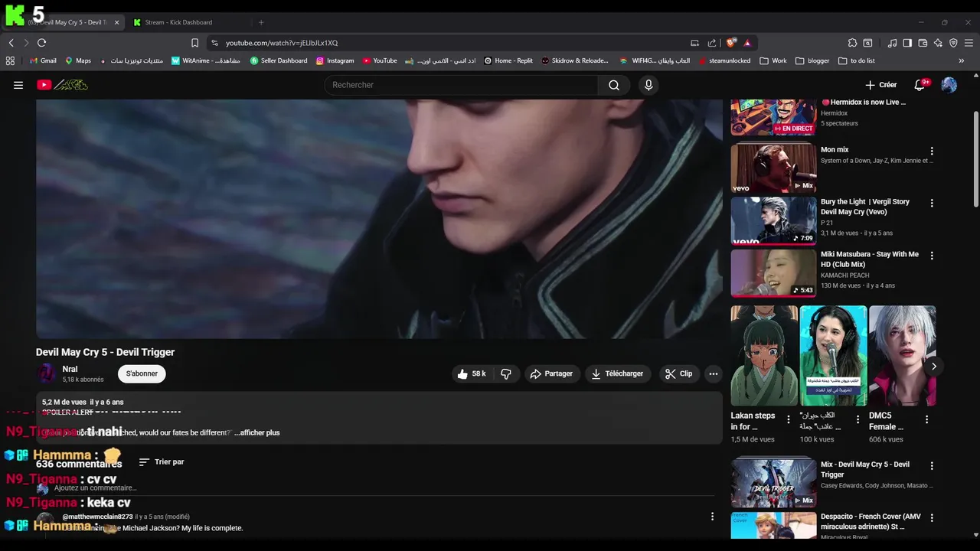980x551 pixels.
Task: Open the apps grid in the bookmarks bar
Action: [x=10, y=60]
